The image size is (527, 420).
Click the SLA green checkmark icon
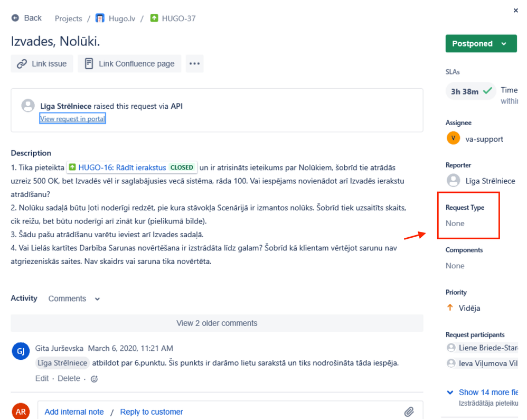[487, 90]
